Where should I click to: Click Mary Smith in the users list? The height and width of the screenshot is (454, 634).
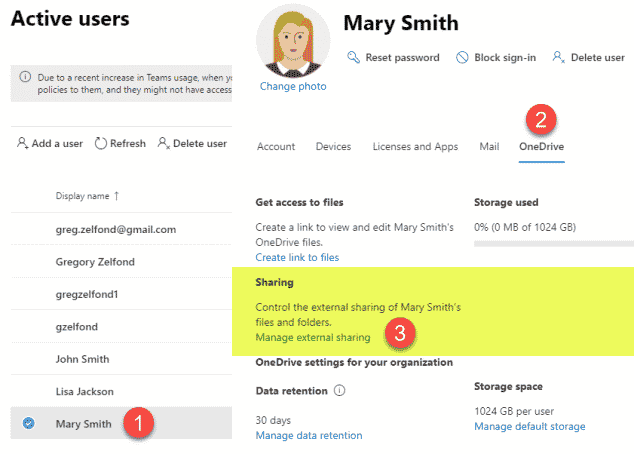(x=83, y=424)
